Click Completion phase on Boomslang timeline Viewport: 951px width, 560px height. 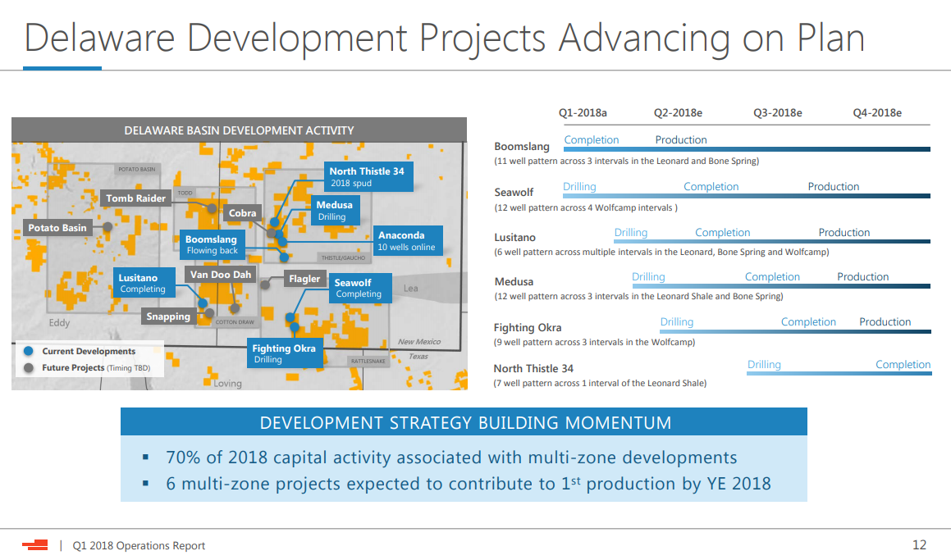pyautogui.click(x=592, y=140)
